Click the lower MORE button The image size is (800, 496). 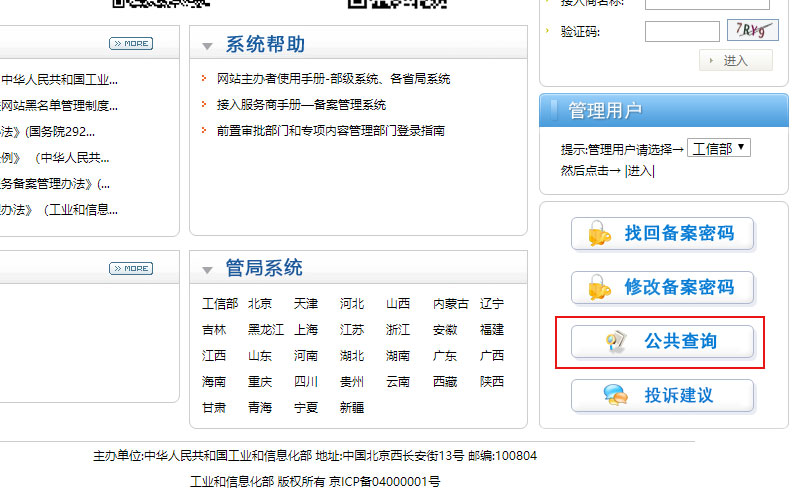point(131,268)
